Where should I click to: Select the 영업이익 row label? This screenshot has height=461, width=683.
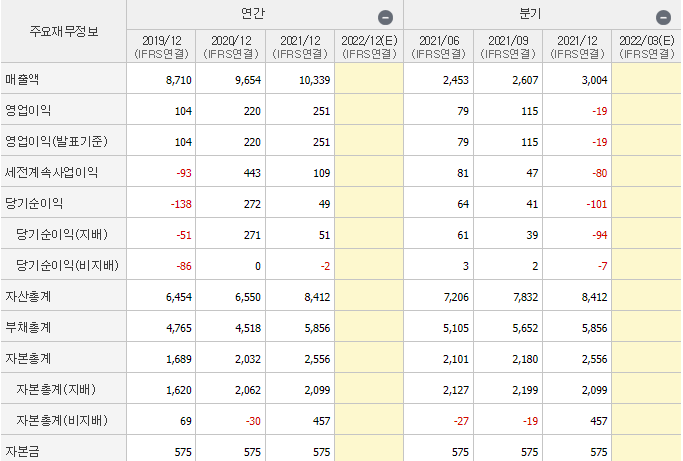(x=28, y=111)
